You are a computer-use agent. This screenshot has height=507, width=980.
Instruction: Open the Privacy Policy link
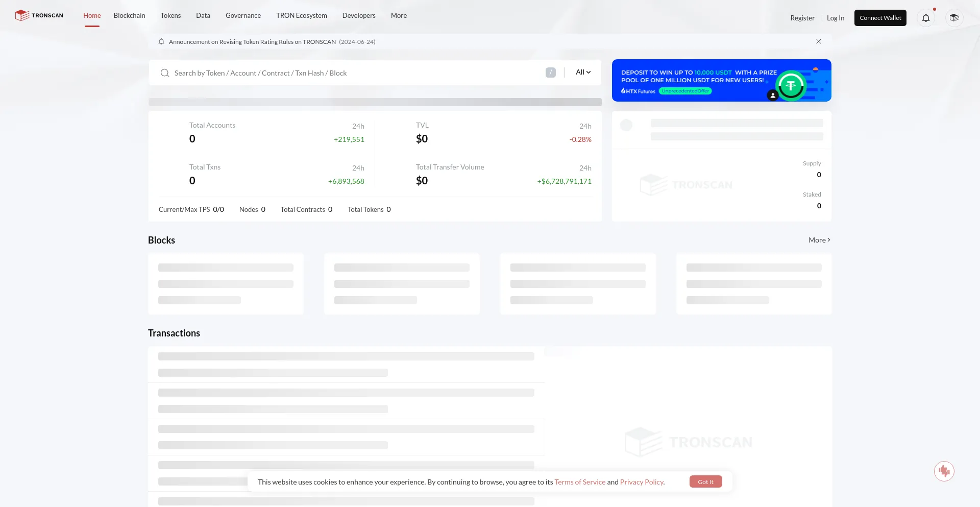click(x=642, y=482)
